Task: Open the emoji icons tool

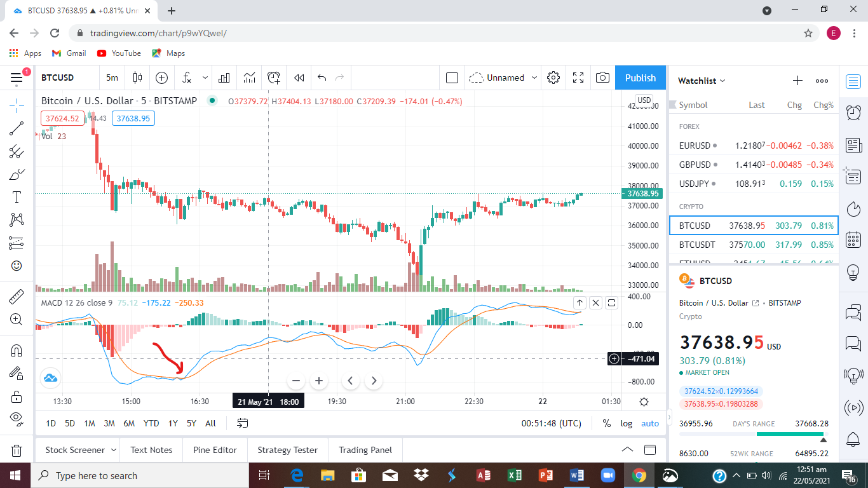Action: [x=17, y=266]
